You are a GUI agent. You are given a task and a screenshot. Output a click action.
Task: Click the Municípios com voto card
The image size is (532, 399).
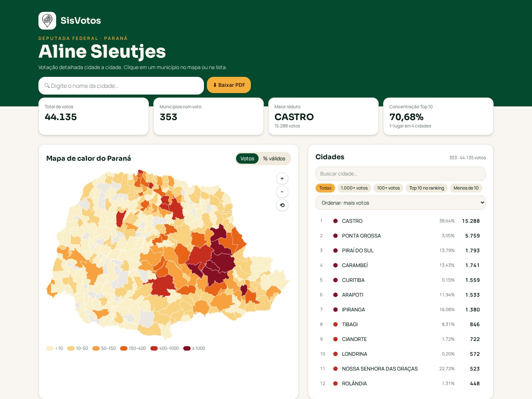208,116
